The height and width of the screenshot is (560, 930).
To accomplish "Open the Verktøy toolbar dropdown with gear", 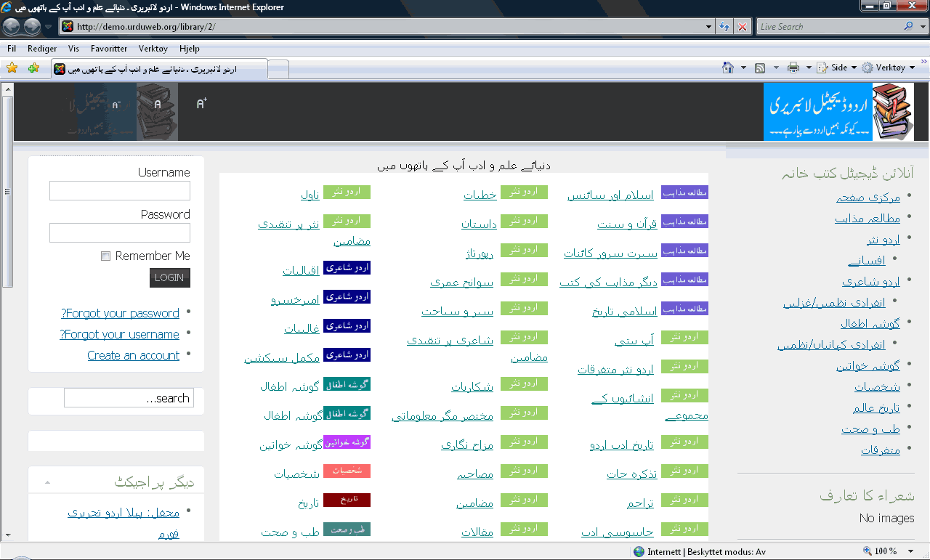I will point(889,68).
